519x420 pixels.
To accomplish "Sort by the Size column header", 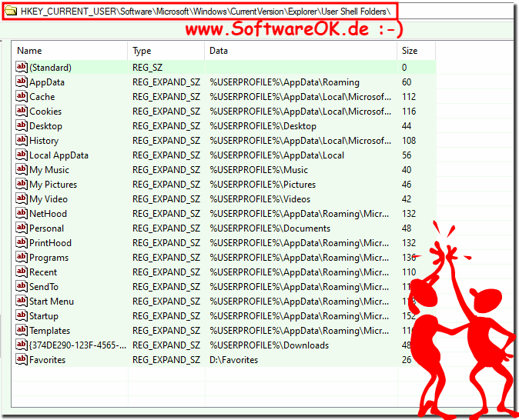I will tap(416, 51).
